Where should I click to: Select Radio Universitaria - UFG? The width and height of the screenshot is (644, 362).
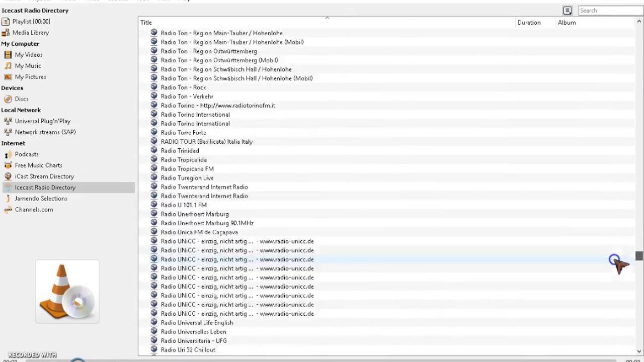pos(194,341)
